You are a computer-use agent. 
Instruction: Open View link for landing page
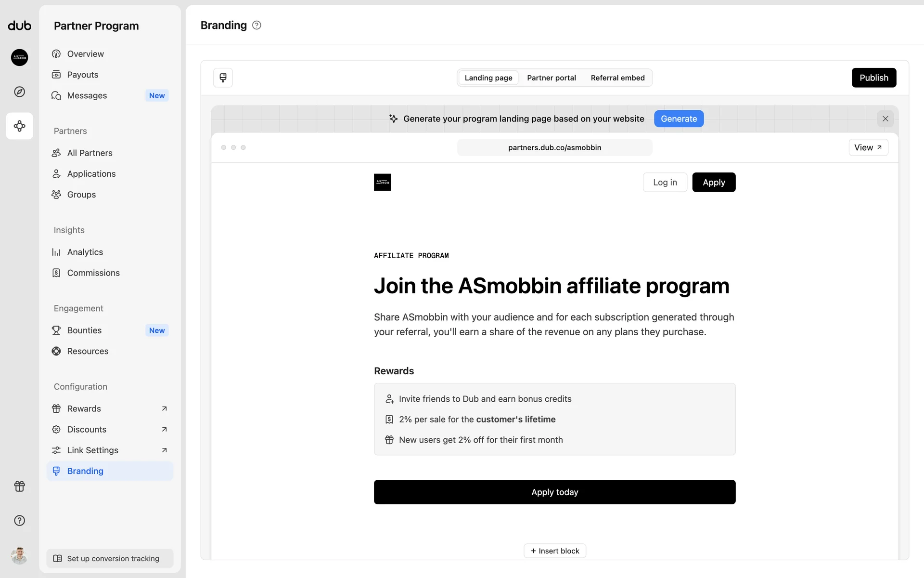tap(868, 147)
